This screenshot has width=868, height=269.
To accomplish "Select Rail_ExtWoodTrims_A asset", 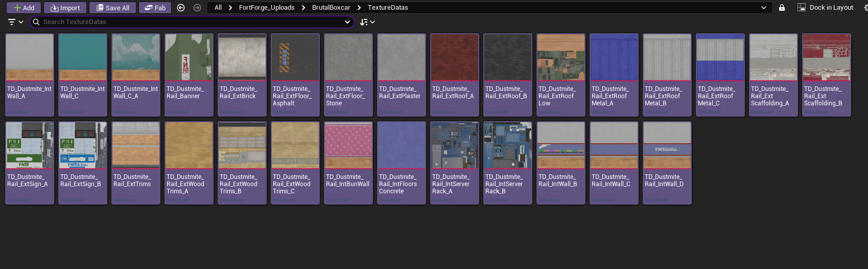I will (189, 163).
